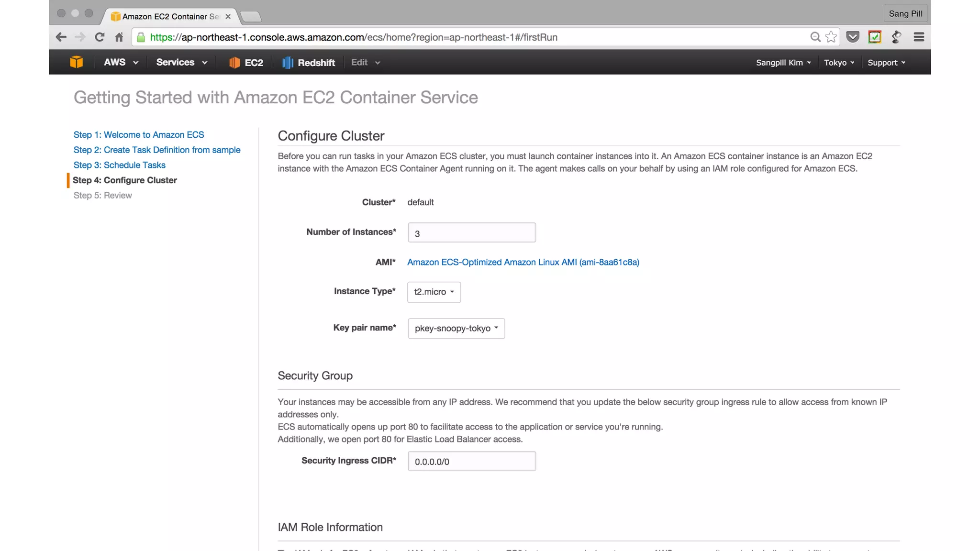The width and height of the screenshot is (980, 551).
Task: Click the Number of Instances field
Action: coord(471,233)
